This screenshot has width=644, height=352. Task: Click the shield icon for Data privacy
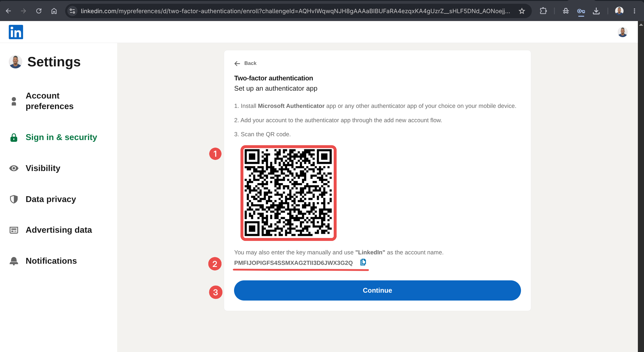[x=14, y=199]
